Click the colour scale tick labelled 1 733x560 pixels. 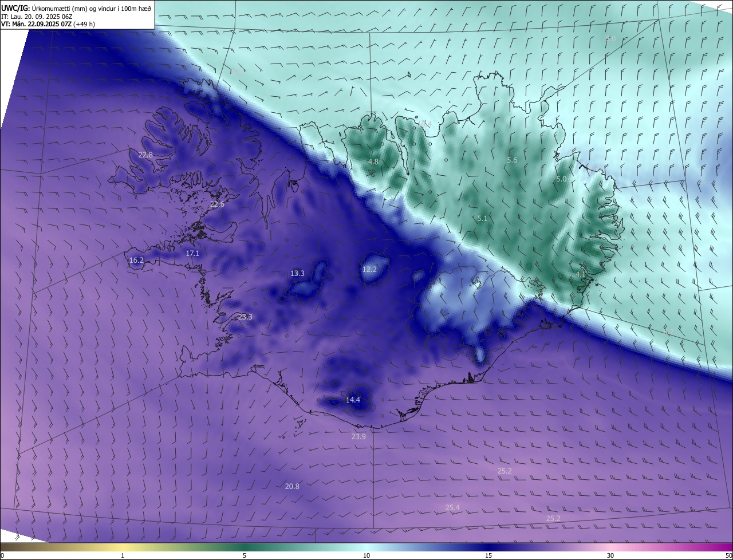123,555
